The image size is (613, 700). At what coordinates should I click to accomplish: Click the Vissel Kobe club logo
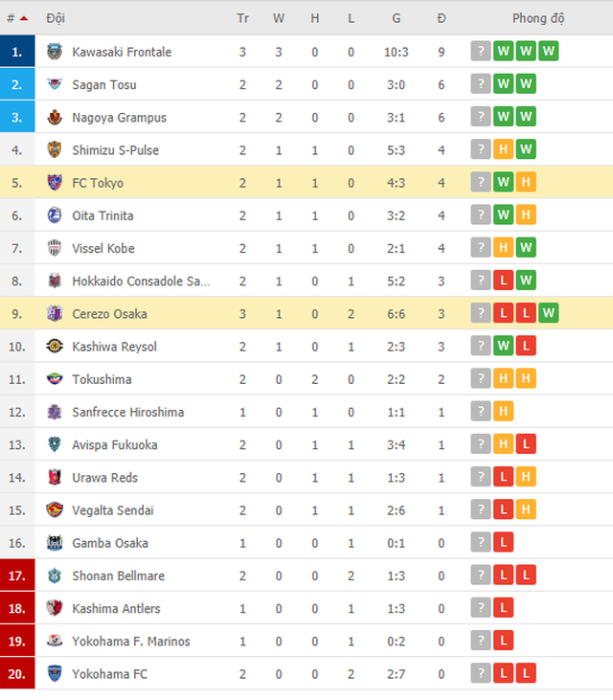coord(55,248)
